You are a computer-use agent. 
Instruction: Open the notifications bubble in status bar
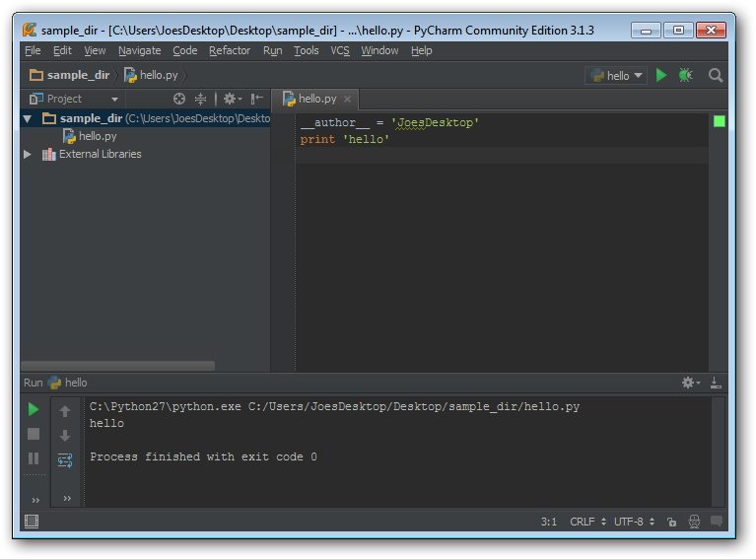717,521
